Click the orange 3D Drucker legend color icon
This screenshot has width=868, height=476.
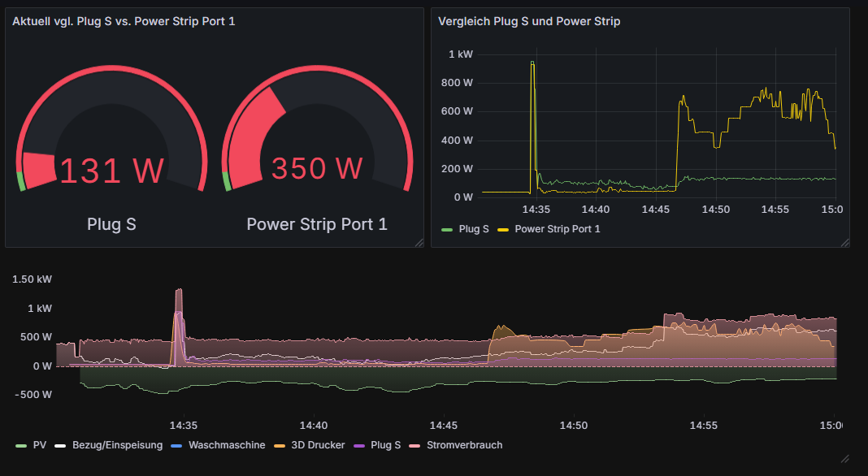pyautogui.click(x=280, y=445)
